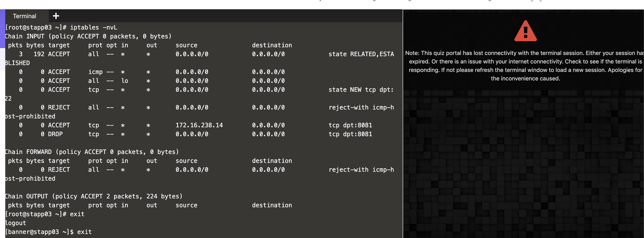Open a new terminal tab with plus icon
Screen dimensions: 644x238
[56, 16]
